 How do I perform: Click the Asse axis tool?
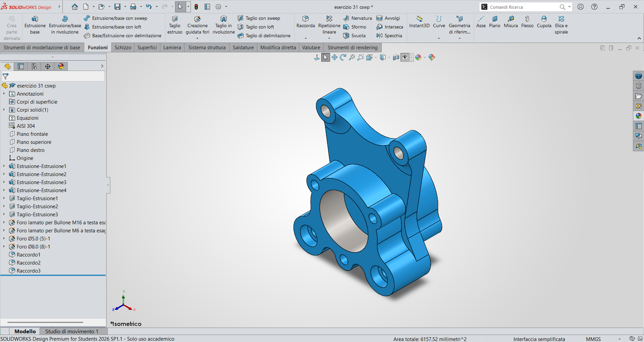pyautogui.click(x=481, y=22)
